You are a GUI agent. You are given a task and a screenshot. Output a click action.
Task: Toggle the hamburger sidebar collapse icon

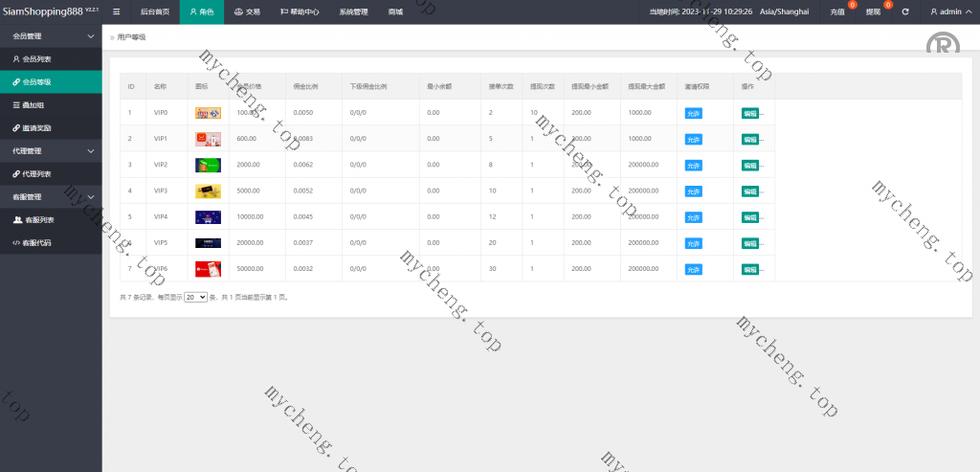pos(117,11)
